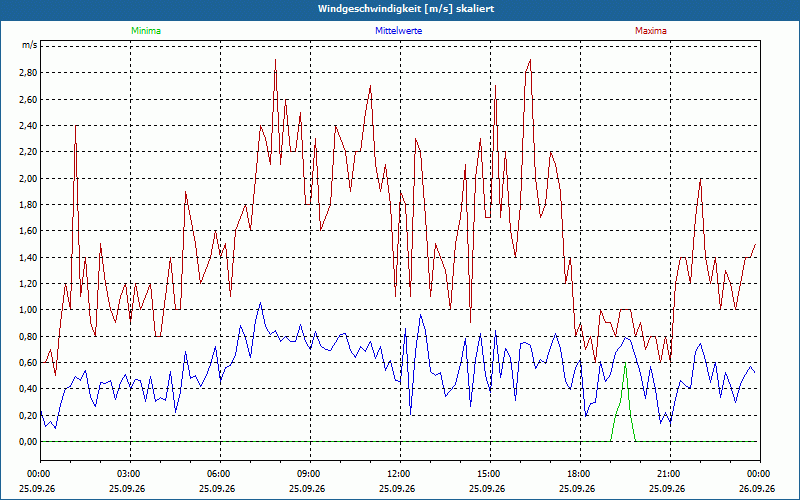Click the 2,80 y-axis value

[29, 72]
